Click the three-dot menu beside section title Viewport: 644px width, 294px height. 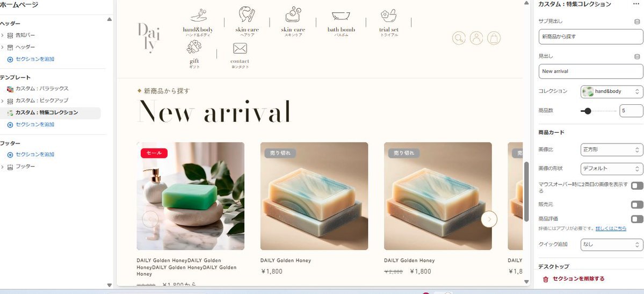(636, 4)
